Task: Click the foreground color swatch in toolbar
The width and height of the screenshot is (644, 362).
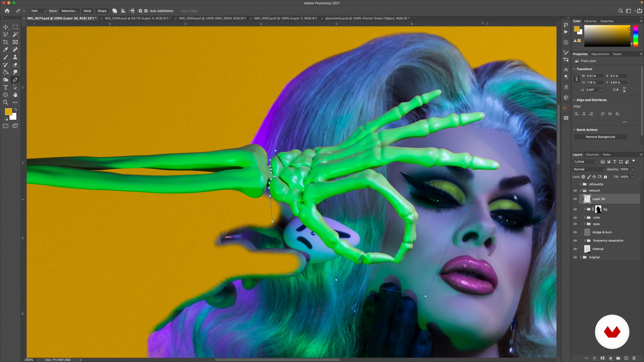Action: point(8,111)
